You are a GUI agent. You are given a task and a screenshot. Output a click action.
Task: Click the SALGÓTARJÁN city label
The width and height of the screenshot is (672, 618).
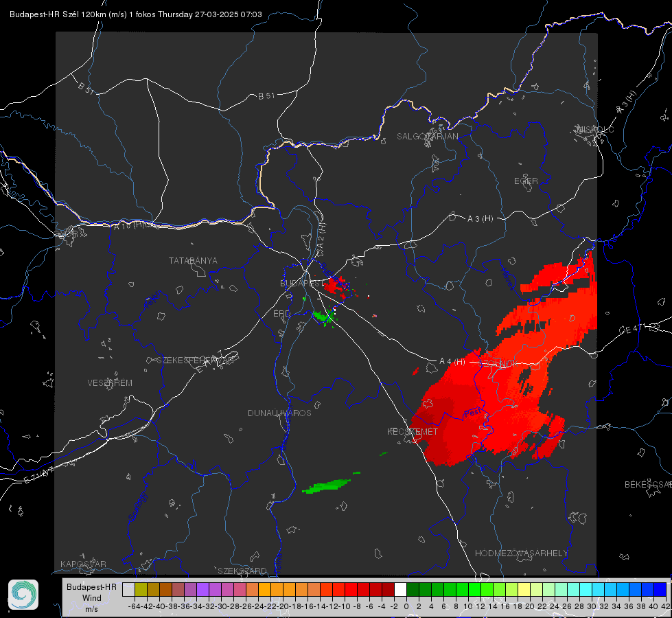pos(427,137)
